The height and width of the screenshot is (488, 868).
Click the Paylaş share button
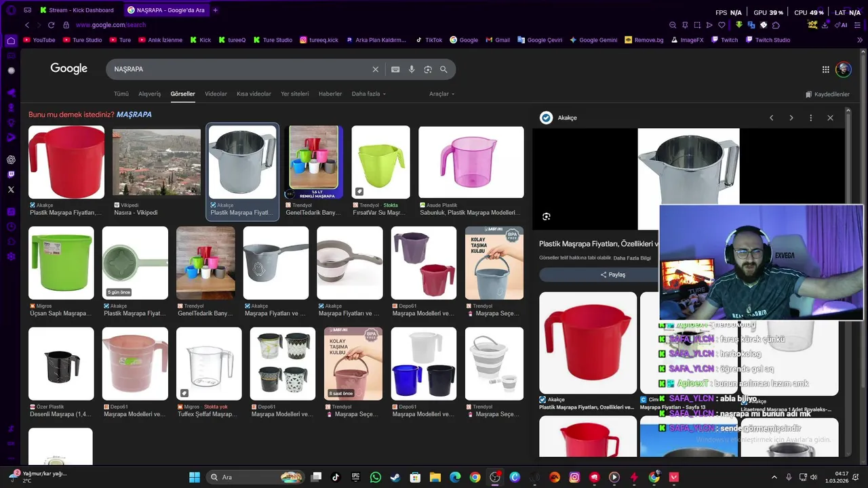tap(612, 274)
